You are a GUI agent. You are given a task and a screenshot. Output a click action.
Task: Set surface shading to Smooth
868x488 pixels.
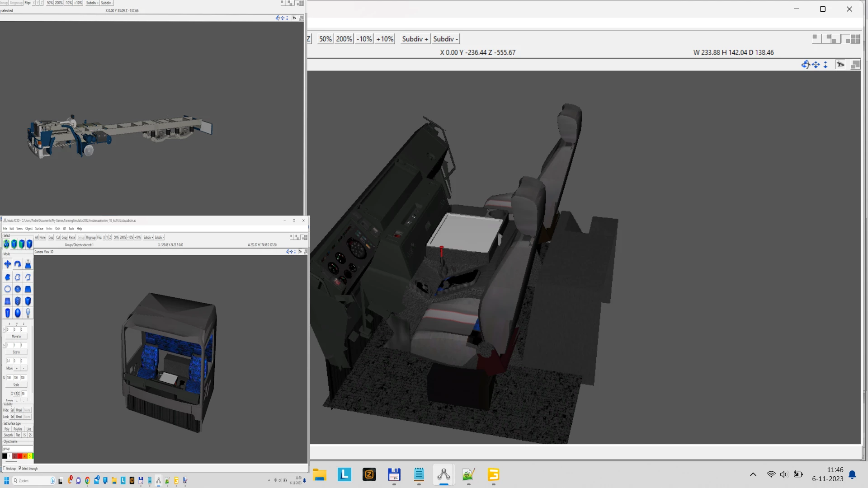pos(9,435)
